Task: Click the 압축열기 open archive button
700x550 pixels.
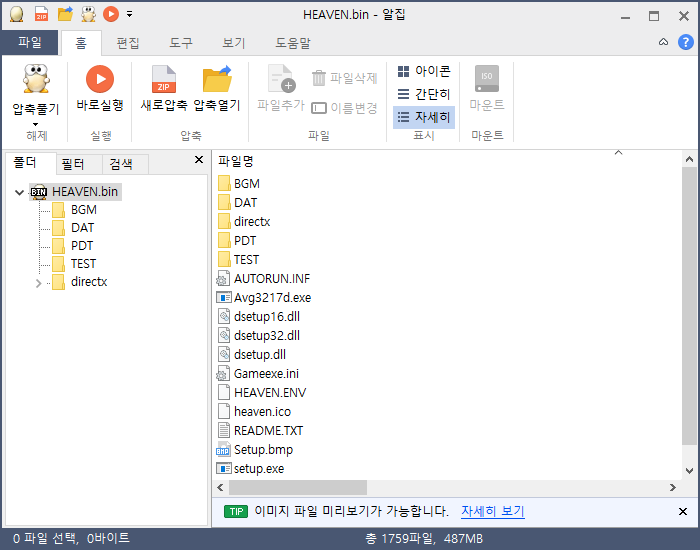Action: coord(217,88)
